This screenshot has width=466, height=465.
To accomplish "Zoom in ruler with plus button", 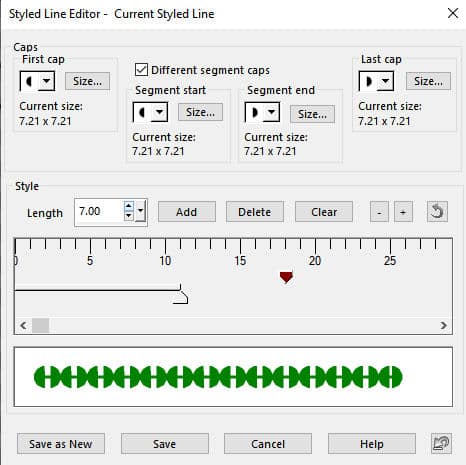I will (x=403, y=212).
